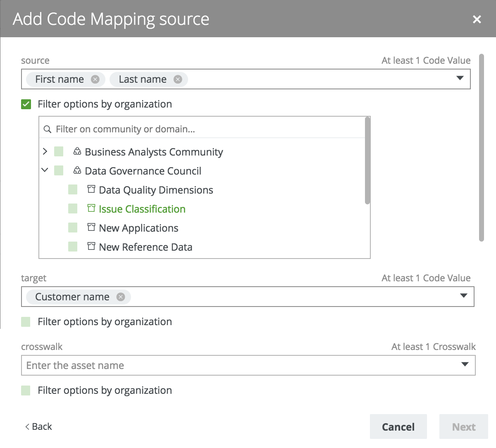The width and height of the screenshot is (496, 448).
Task: Select Issue Classification in the tree
Action: tap(142, 209)
